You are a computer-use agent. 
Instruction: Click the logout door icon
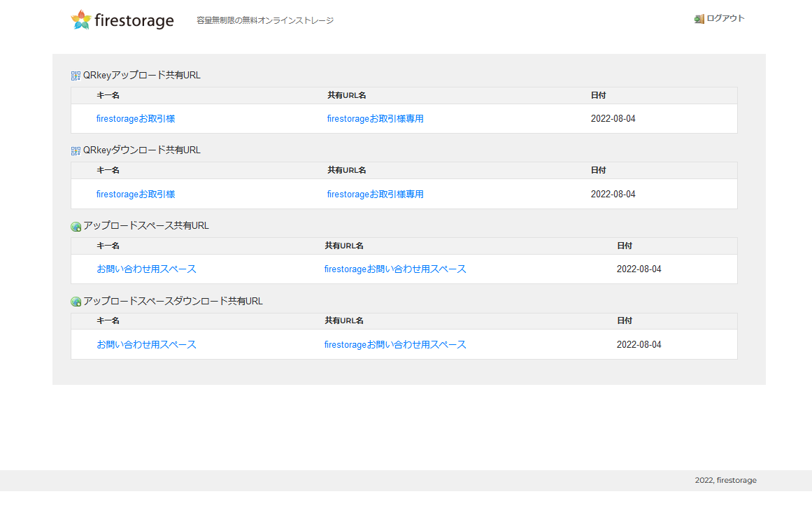point(699,19)
